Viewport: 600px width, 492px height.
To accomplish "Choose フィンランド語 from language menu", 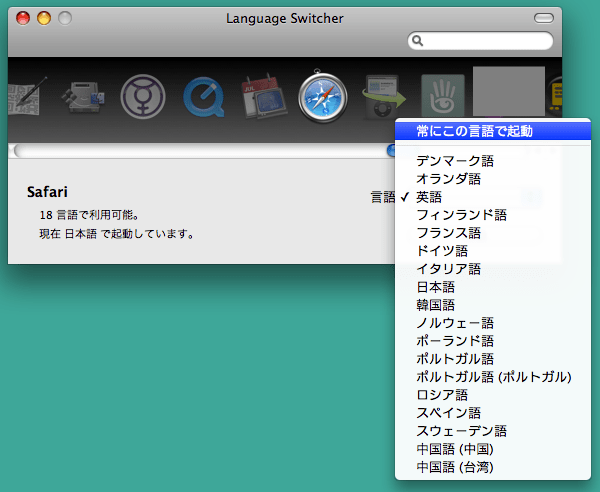I will [493, 215].
